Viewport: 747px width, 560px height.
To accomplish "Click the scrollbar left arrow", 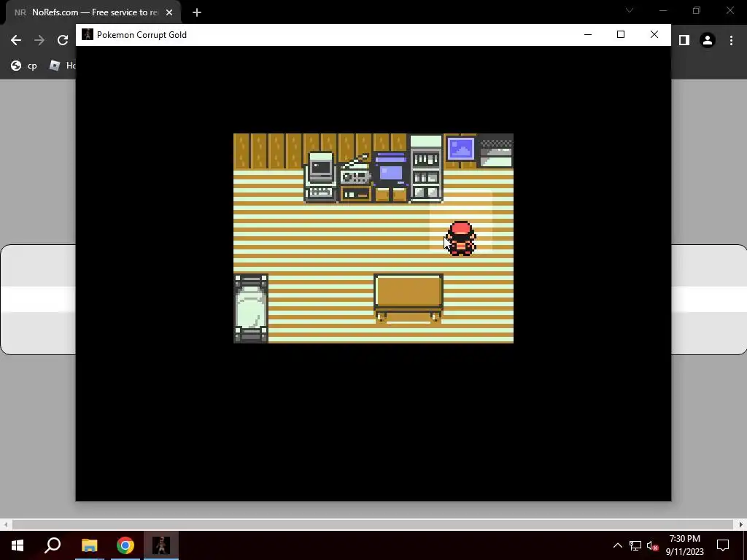I will pyautogui.click(x=5, y=524).
